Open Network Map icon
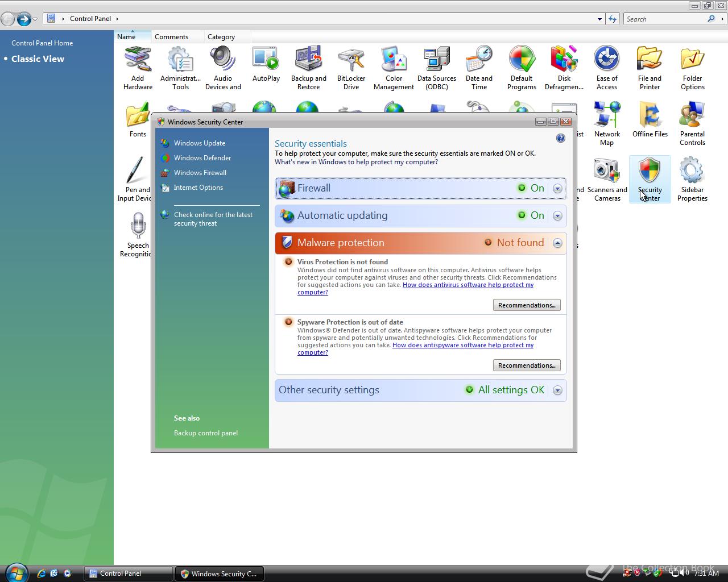 (x=607, y=124)
